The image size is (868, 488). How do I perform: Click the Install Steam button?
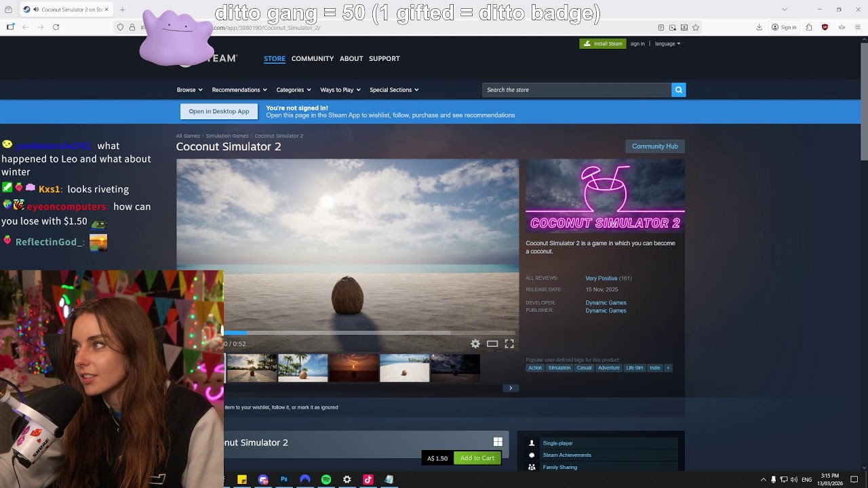pos(603,43)
